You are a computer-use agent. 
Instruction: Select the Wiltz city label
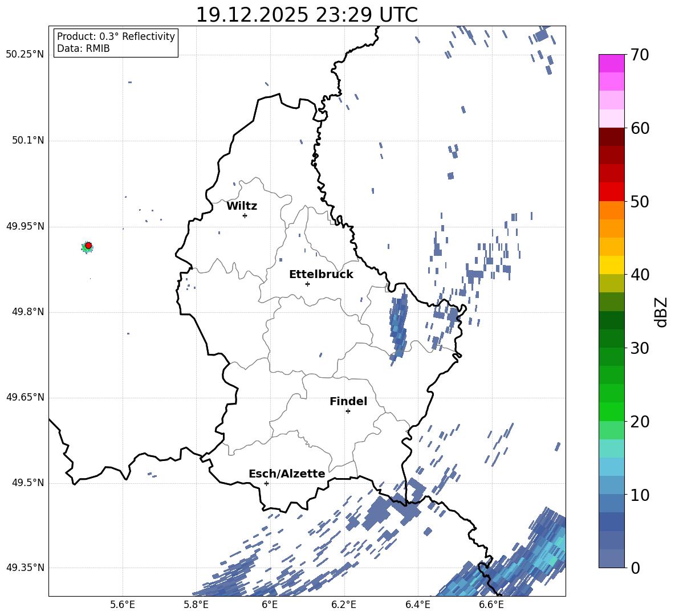click(x=242, y=206)
